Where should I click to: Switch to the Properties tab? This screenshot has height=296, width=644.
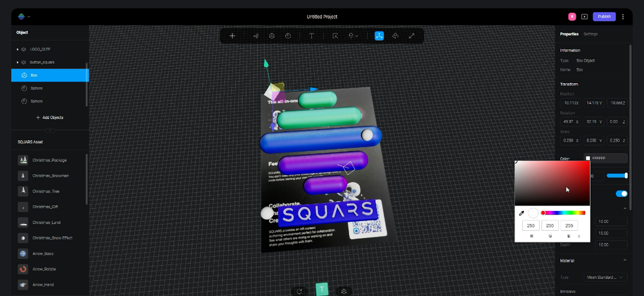(569, 34)
